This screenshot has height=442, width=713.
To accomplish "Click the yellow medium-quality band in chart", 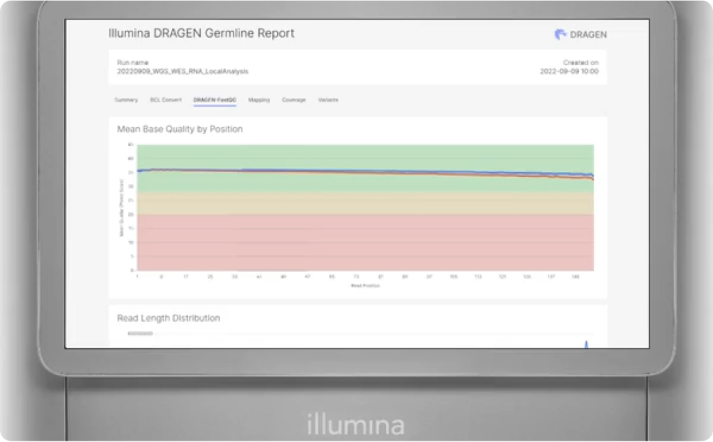I will tap(365, 203).
